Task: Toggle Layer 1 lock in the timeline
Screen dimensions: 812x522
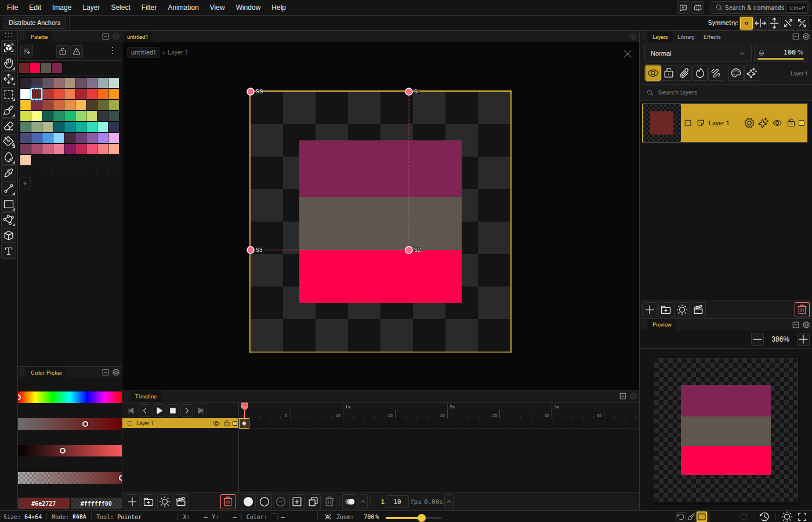Action: tap(226, 423)
